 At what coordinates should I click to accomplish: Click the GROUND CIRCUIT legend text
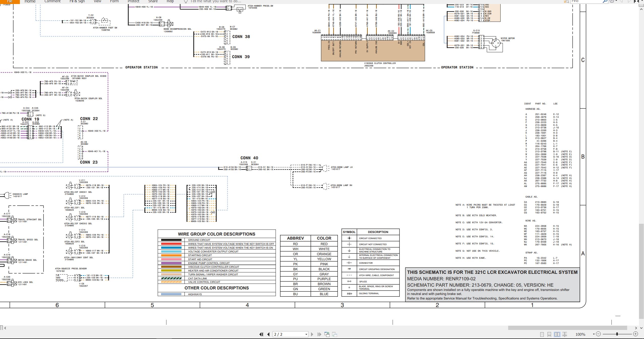pyautogui.click(x=199, y=240)
